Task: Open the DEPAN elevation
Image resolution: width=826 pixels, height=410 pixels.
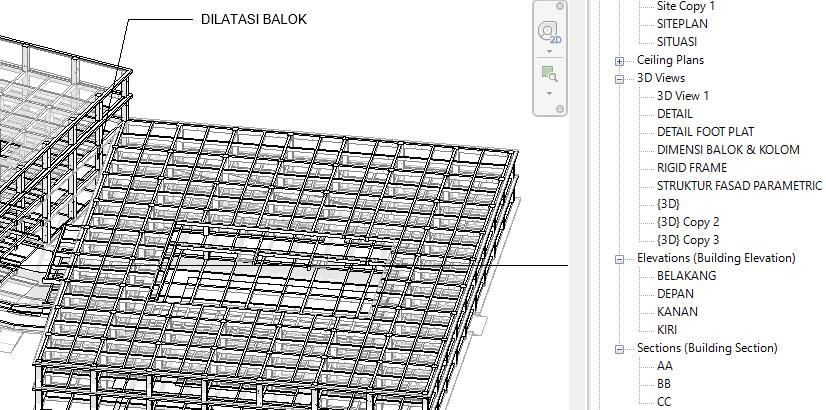Action: coord(675,294)
